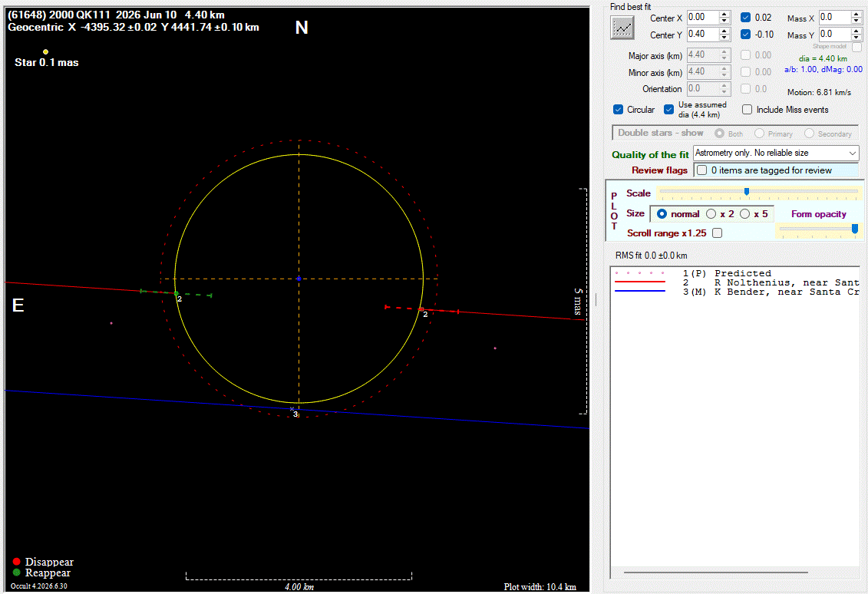Image resolution: width=868 pixels, height=594 pixels.
Task: Click the Mass X input field
Action: pos(835,18)
